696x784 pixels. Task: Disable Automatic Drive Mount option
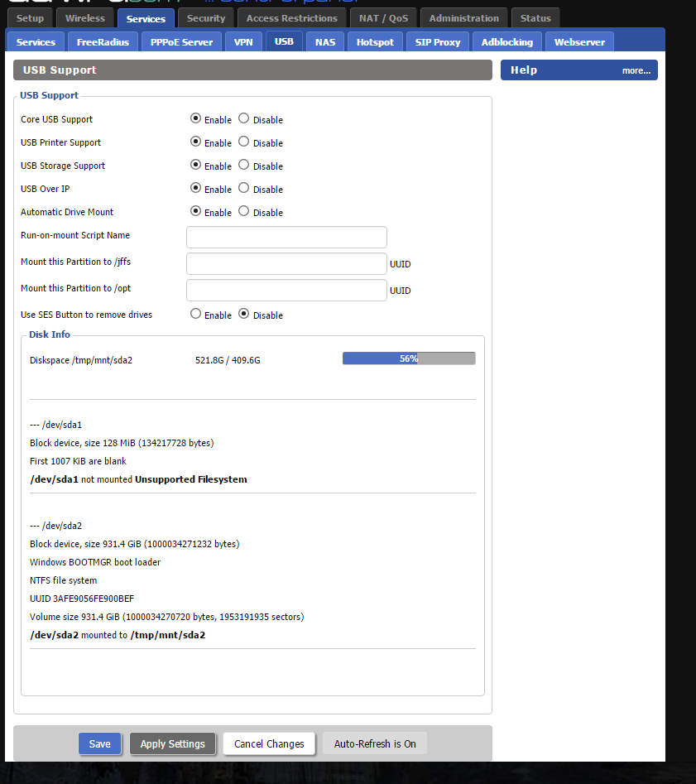(x=243, y=212)
